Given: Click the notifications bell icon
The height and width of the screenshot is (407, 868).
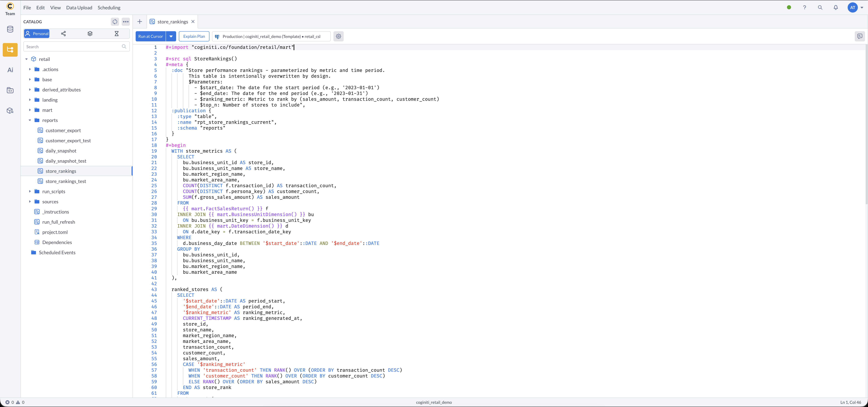Looking at the screenshot, I should (836, 7).
